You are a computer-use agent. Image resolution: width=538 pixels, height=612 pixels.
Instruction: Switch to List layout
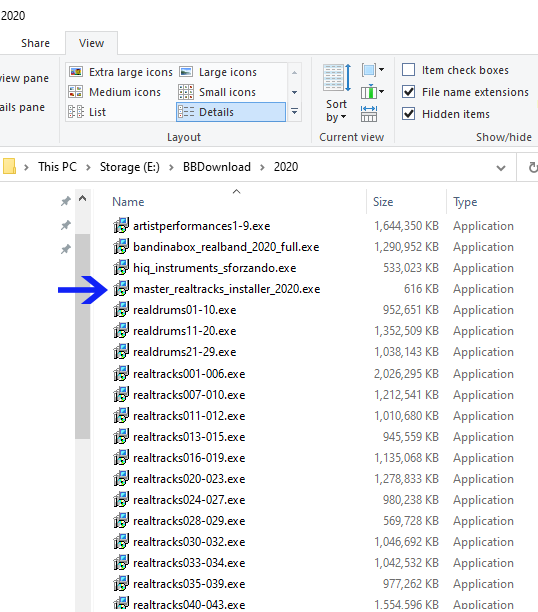coord(87,112)
